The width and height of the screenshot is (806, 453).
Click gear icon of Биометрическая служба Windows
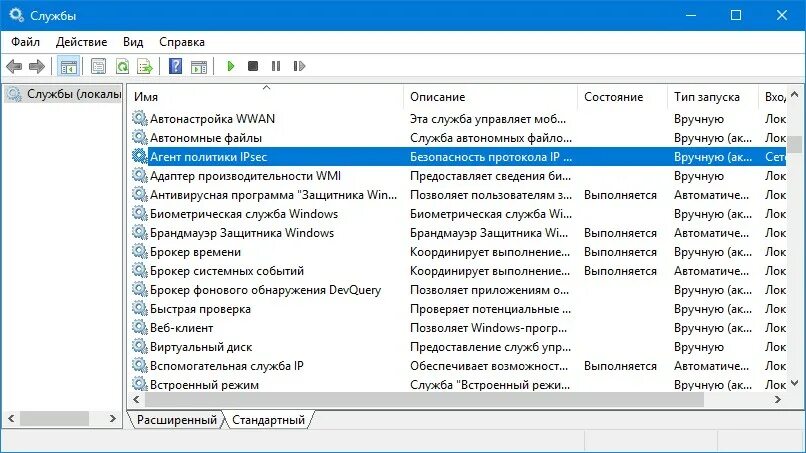(139, 213)
